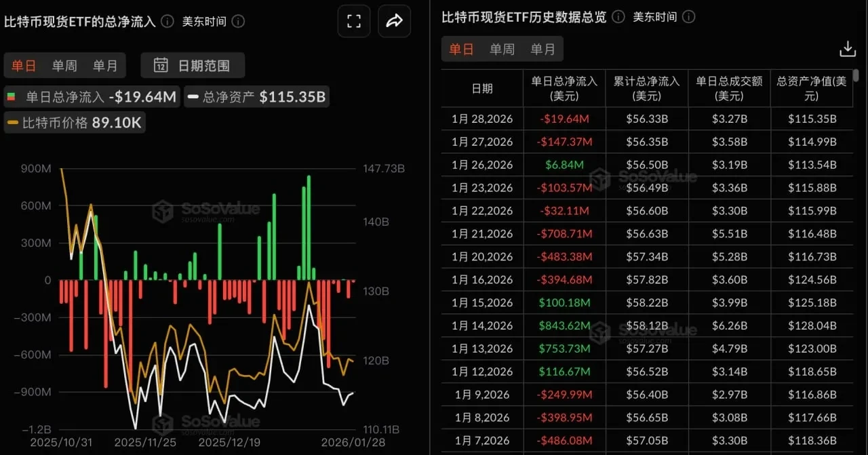Screen dimensions: 868x455
Task: Open info tooltip beside 比特币现货ETF历史数据总览 title
Action: 617,17
